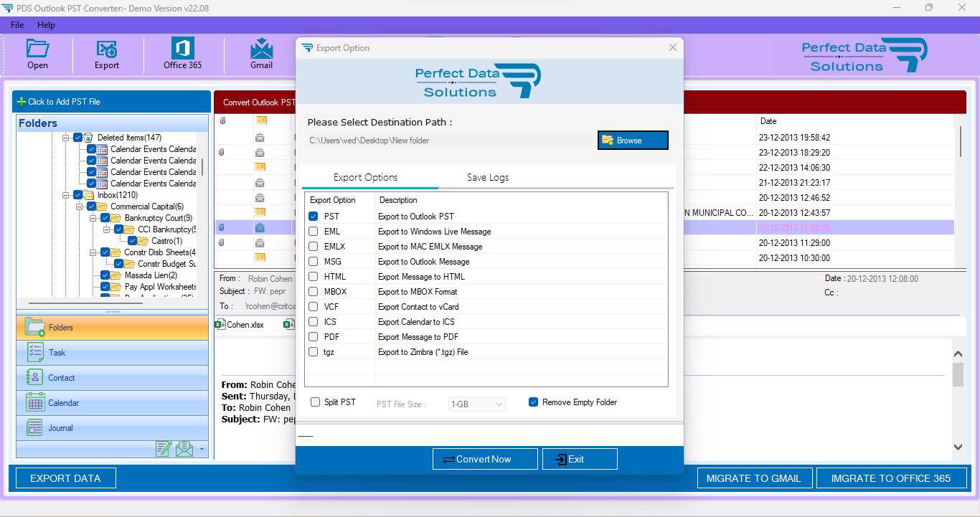Check the VCF export option
The image size is (980, 517).
314,306
